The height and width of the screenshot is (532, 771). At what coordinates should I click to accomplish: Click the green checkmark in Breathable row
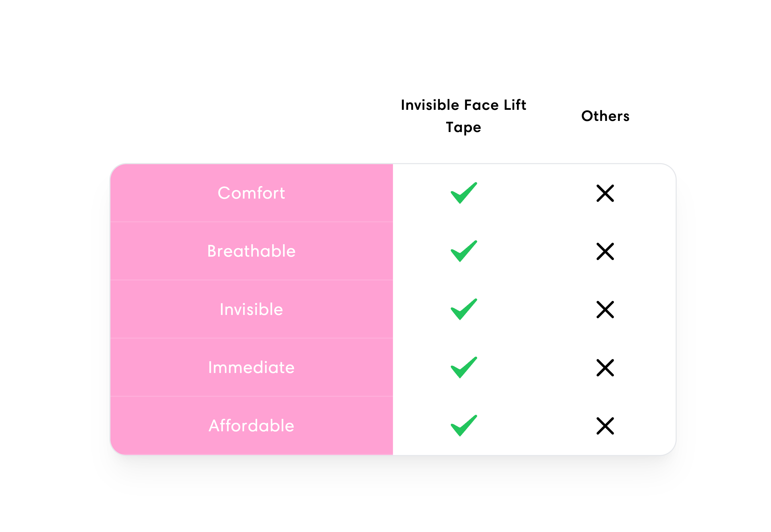click(464, 251)
